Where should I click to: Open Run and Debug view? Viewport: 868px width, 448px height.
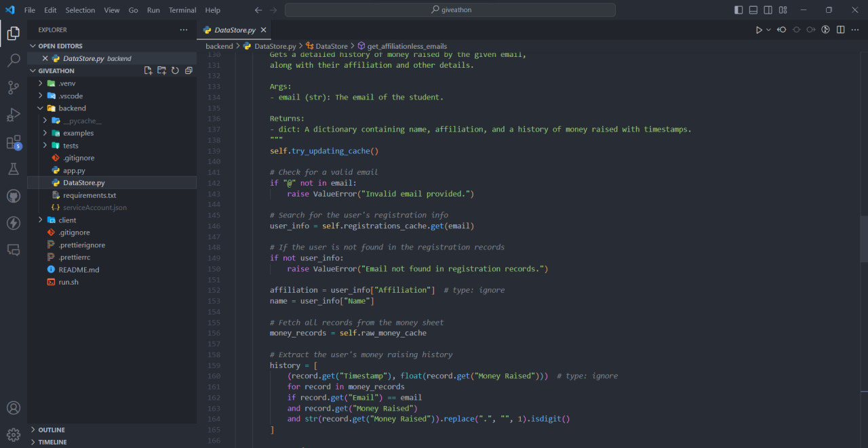pyautogui.click(x=14, y=115)
